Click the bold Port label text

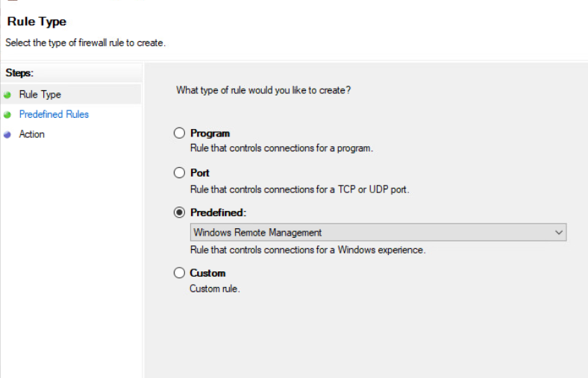click(200, 173)
